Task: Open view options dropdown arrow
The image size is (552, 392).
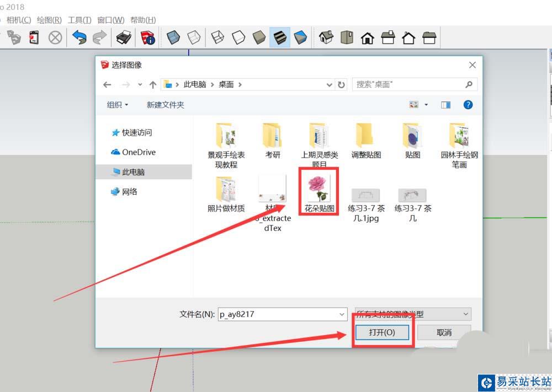Action: tap(426, 105)
